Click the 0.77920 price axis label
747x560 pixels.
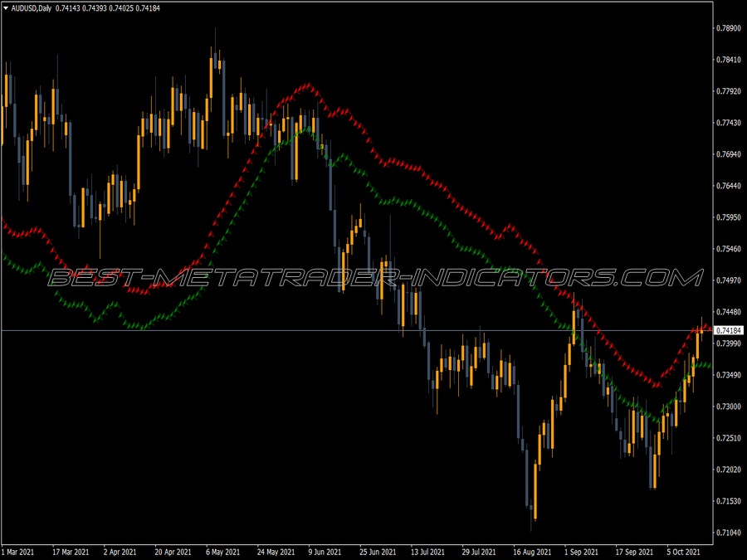coord(729,91)
